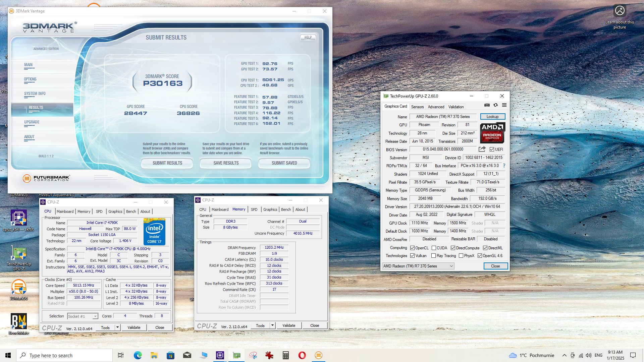Toggle the OpenCL checkbox
Screen dimensions: 644x362
413,248
